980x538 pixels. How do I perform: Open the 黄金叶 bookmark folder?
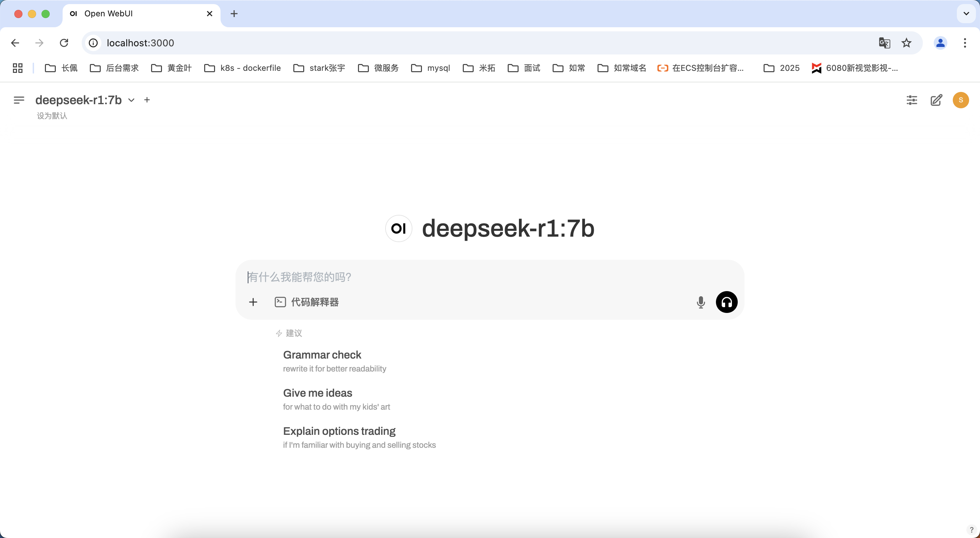click(x=171, y=68)
